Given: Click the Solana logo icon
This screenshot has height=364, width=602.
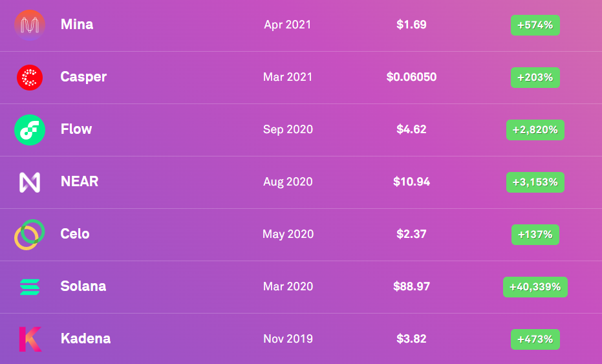Looking at the screenshot, I should tap(30, 286).
